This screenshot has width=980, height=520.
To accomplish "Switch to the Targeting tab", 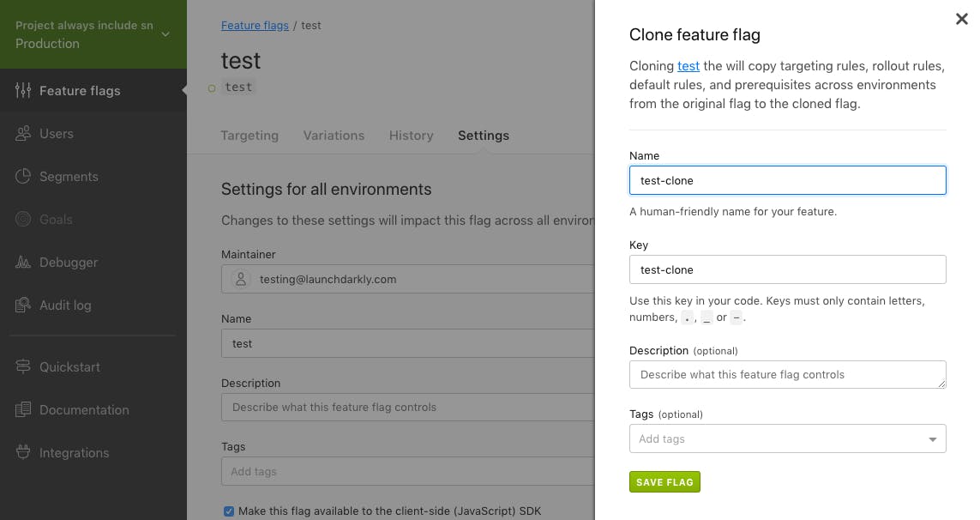I will 250,136.
